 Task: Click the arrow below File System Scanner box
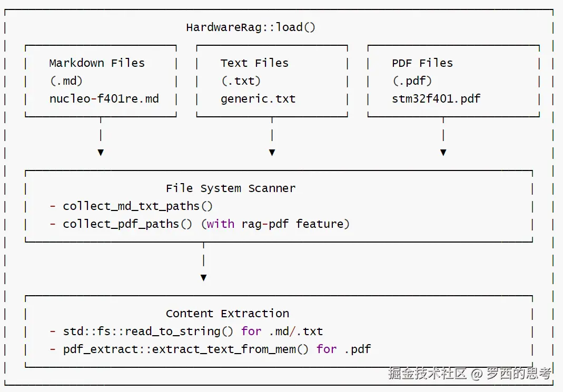[x=204, y=278]
